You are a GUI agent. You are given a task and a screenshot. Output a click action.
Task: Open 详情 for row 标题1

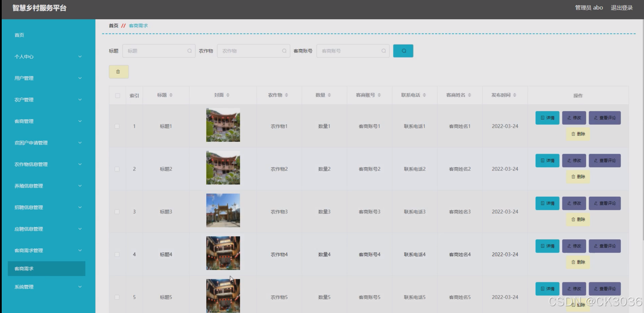coord(547,118)
